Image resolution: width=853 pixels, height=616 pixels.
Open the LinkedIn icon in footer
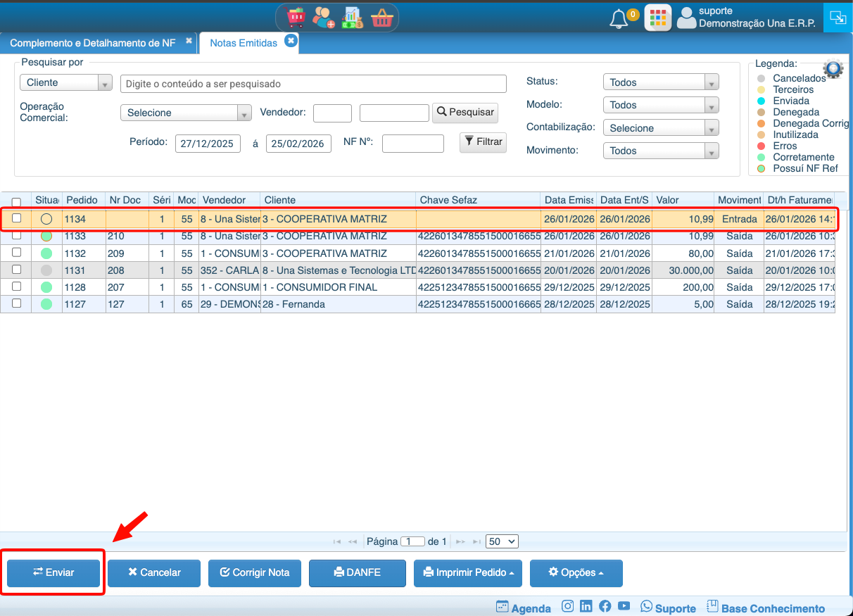click(586, 606)
